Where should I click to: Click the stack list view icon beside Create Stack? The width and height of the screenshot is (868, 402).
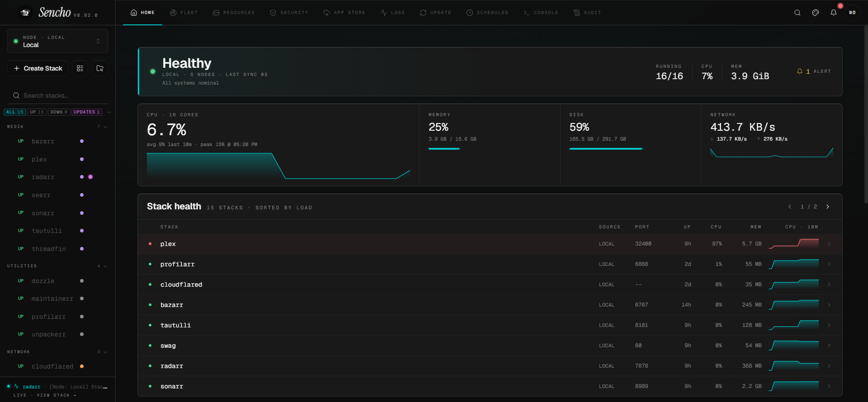(x=80, y=68)
